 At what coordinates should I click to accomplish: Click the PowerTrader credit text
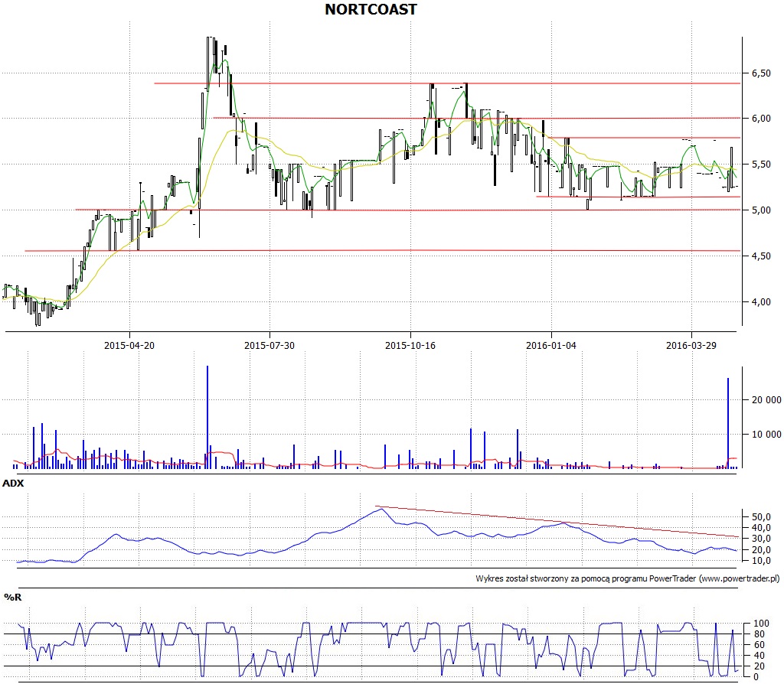(x=628, y=578)
